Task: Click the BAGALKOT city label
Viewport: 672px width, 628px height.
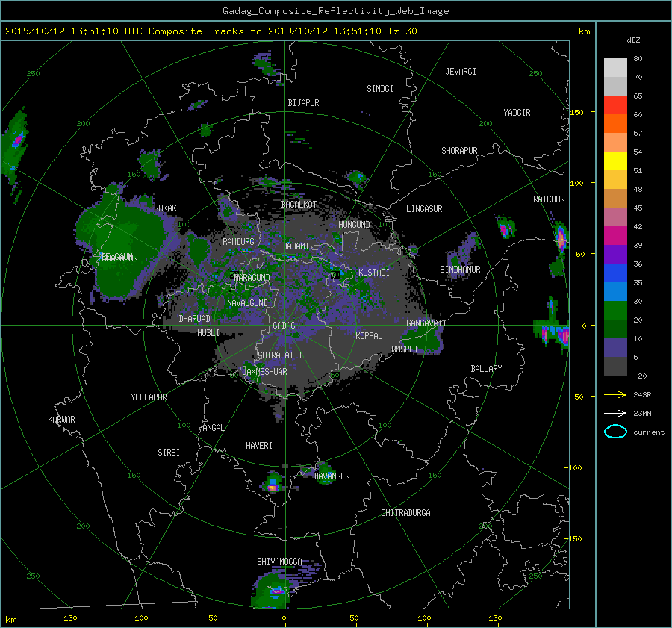Action: (x=299, y=205)
